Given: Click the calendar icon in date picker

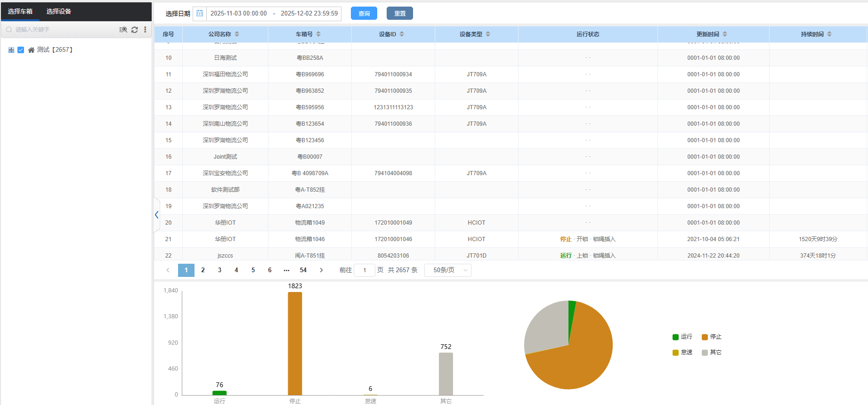Looking at the screenshot, I should click(x=200, y=14).
